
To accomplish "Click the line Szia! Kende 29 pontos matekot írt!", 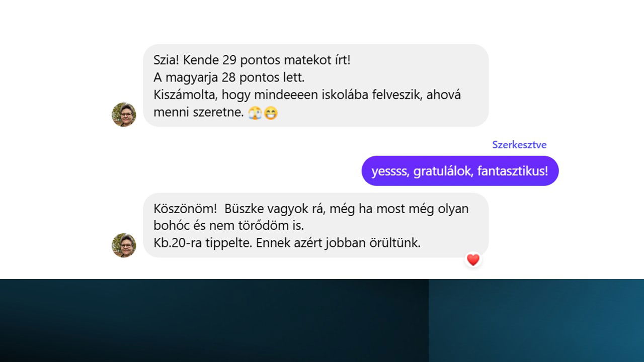I will pos(252,60).
